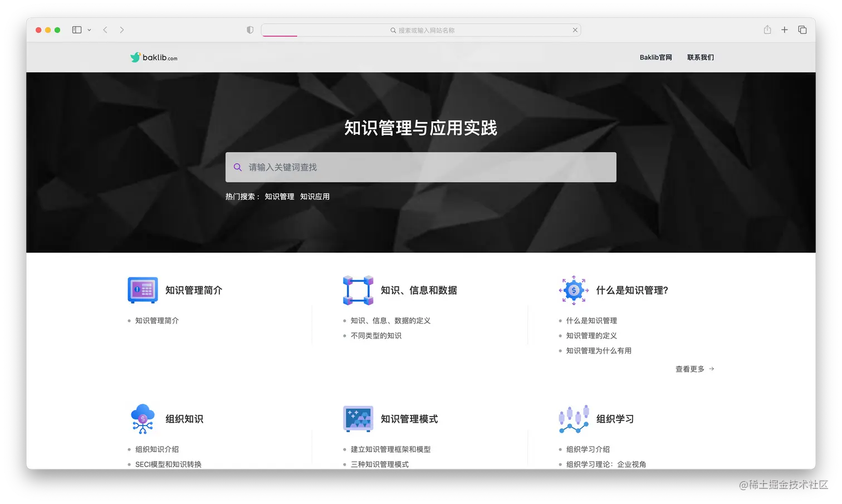Open article 不同类型的知识
Image resolution: width=842 pixels, height=504 pixels.
[376, 336]
